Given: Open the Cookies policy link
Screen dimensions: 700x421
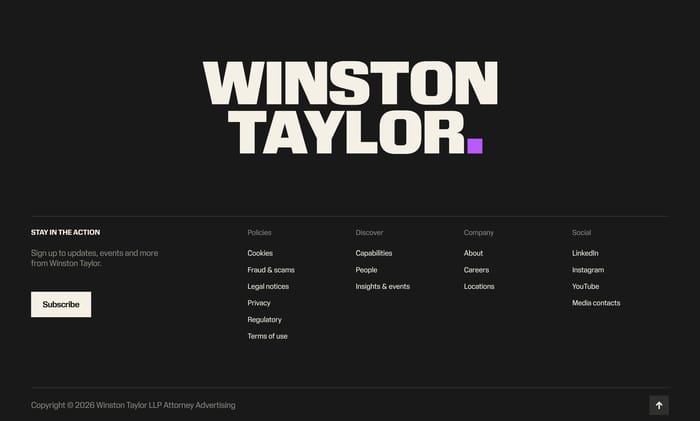Looking at the screenshot, I should tap(260, 253).
